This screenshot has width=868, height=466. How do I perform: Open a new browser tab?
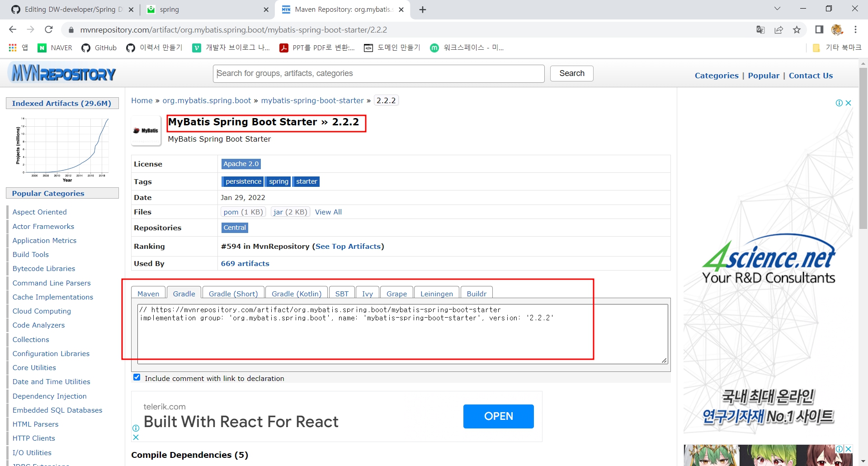pos(423,10)
